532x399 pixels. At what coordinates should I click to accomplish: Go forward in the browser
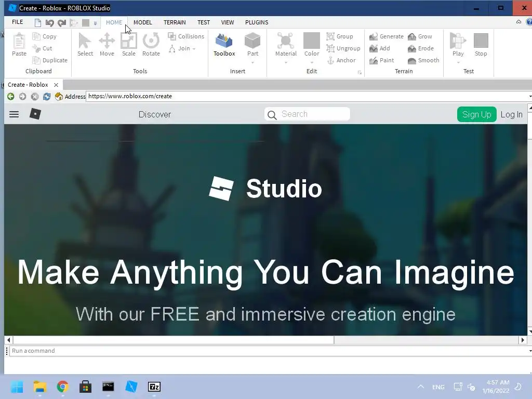(22, 96)
